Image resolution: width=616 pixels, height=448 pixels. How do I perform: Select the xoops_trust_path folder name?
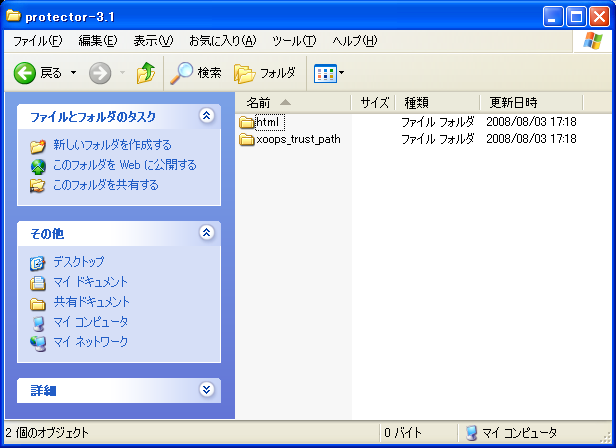[298, 139]
